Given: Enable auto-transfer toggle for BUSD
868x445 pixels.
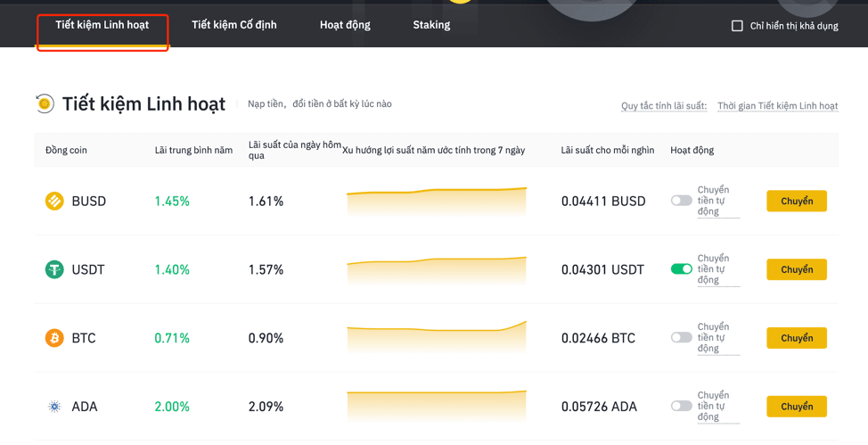Looking at the screenshot, I should point(682,201).
